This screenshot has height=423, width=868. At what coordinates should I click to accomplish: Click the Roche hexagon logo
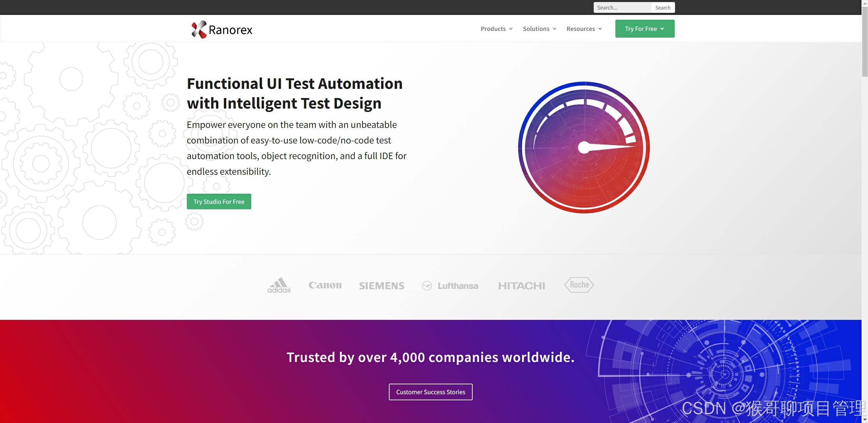tap(579, 285)
